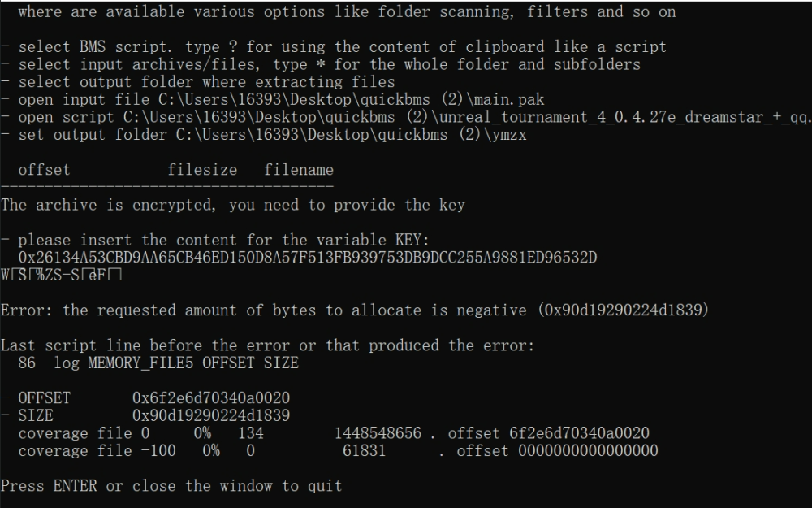Screen dimensions: 812x508
Task: Click the 'filesize' column header text
Action: tap(202, 170)
